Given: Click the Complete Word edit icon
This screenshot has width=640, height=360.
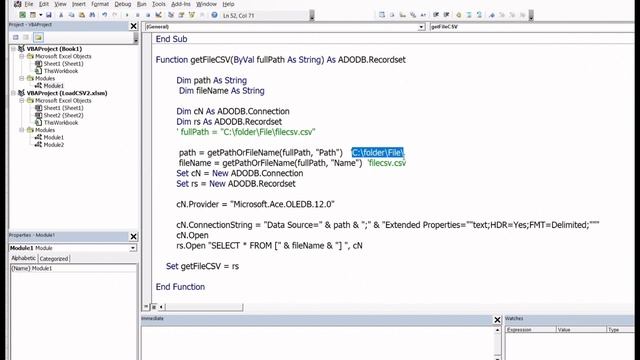Looking at the screenshot, I should tap(423, 15).
